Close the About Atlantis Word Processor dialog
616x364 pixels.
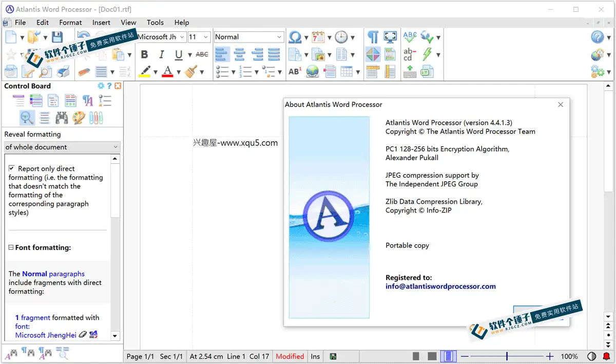[561, 104]
